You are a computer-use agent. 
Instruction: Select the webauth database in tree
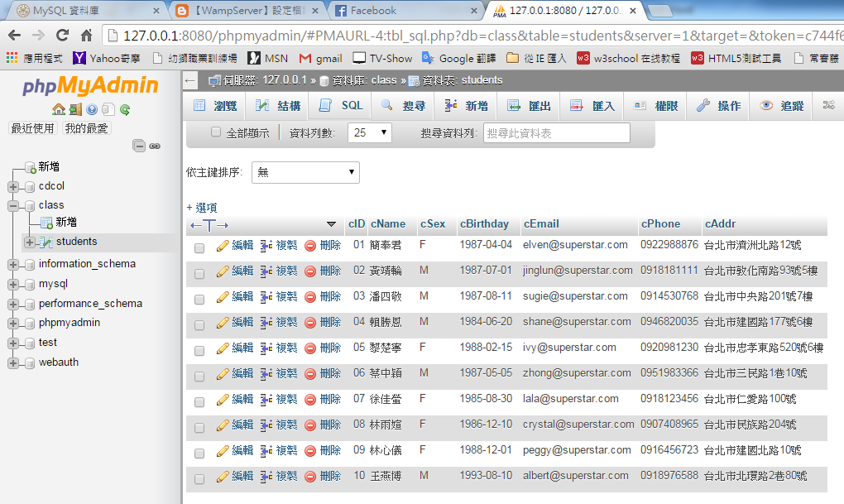click(59, 362)
